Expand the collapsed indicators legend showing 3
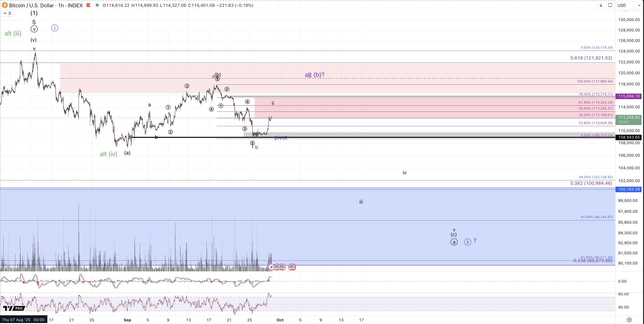Viewport: 644px width, 324px height. click(7, 13)
